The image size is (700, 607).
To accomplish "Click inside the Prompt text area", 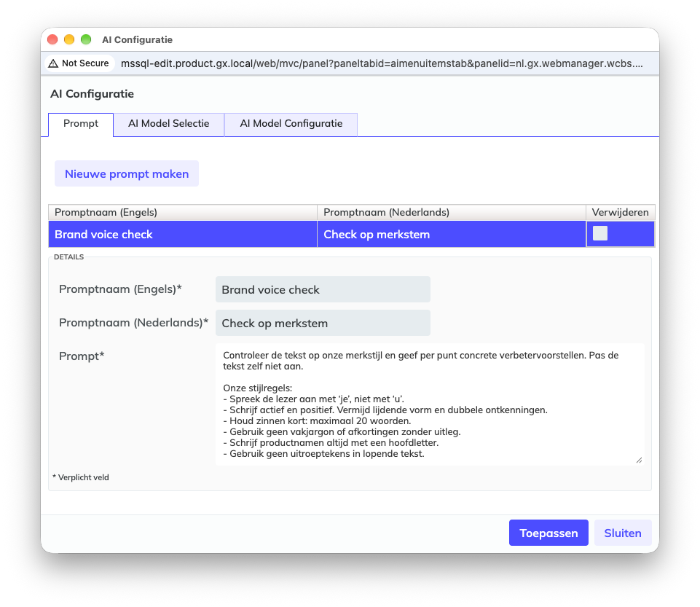I will click(x=430, y=404).
